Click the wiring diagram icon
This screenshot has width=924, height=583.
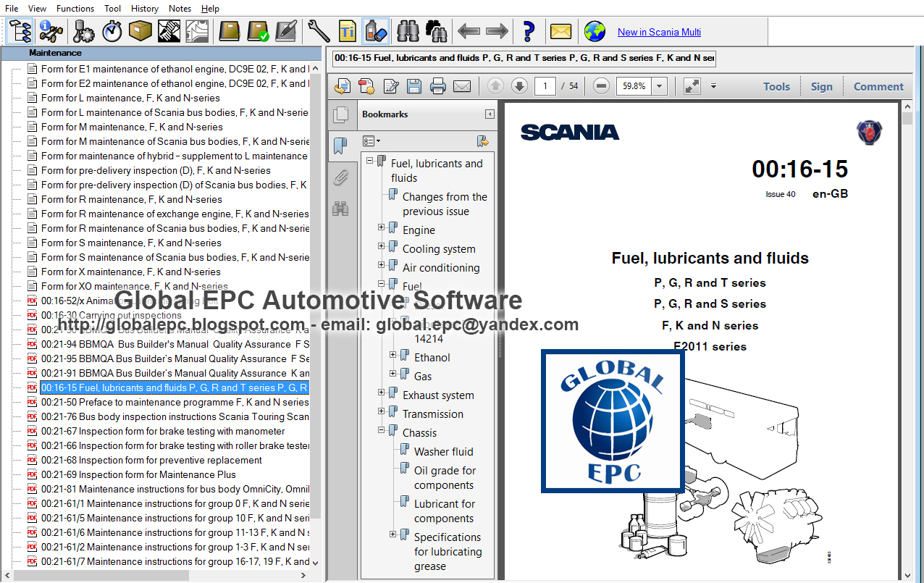[x=197, y=32]
